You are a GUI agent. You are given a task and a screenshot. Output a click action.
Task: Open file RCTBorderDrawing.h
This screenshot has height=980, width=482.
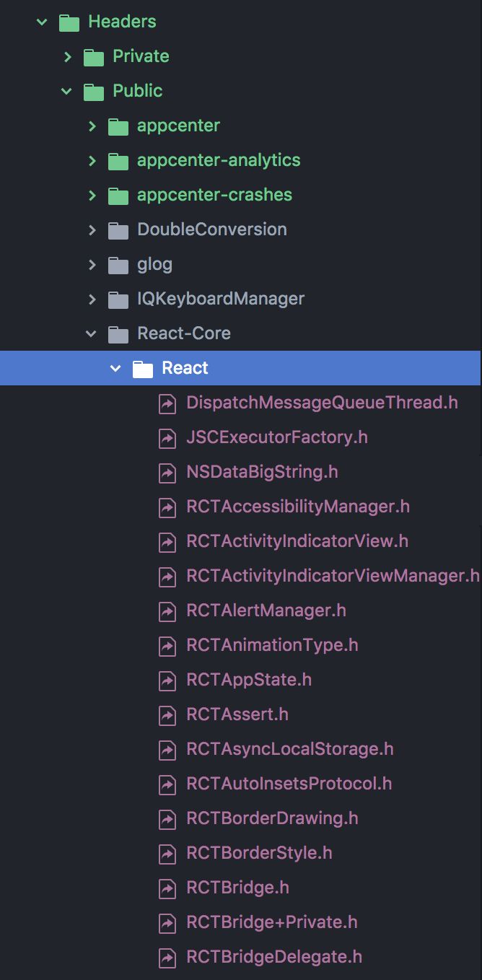coord(272,819)
